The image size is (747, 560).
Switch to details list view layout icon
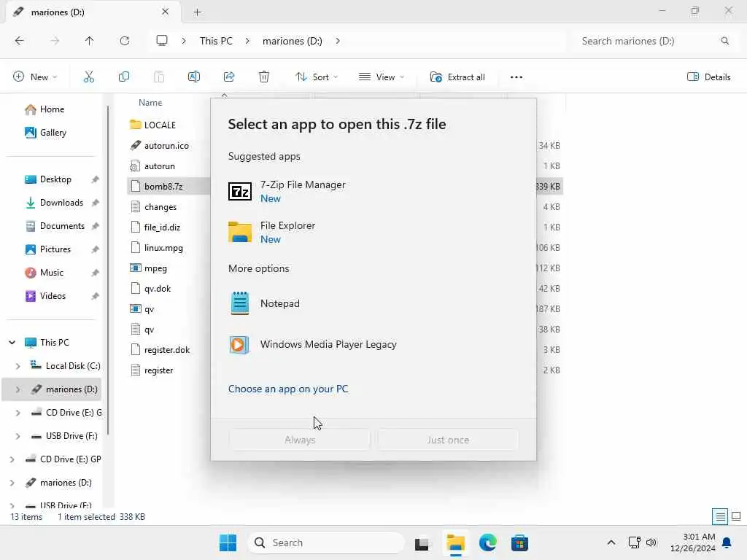720,517
